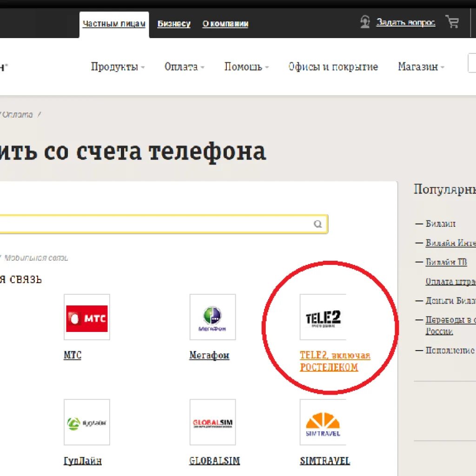
Task: Open the GLOBALSIM text link
Action: 214,461
